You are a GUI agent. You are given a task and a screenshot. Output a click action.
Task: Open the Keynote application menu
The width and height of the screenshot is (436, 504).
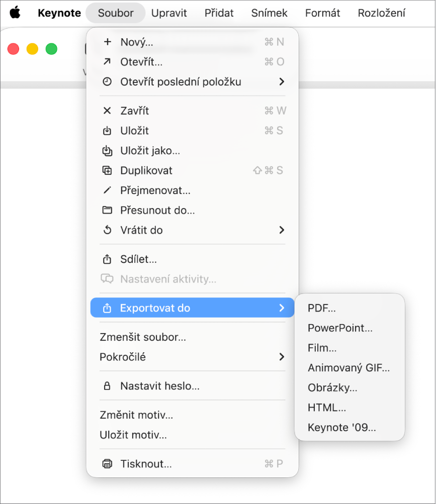59,13
